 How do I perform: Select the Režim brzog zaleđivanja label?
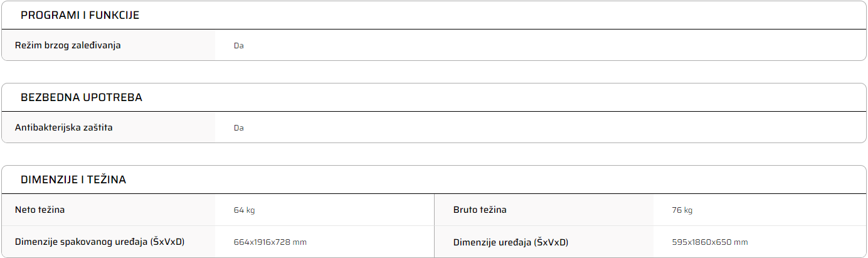[68, 45]
